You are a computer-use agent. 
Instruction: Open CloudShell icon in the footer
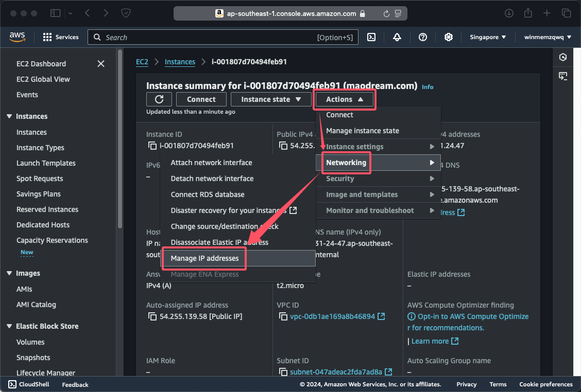coord(12,384)
